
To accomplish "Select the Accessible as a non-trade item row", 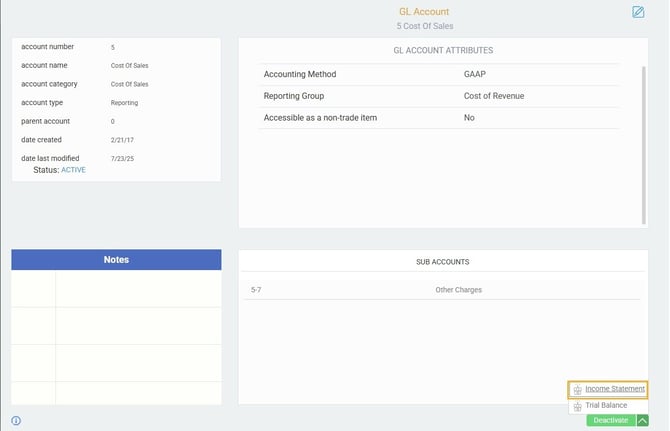I will click(439, 118).
